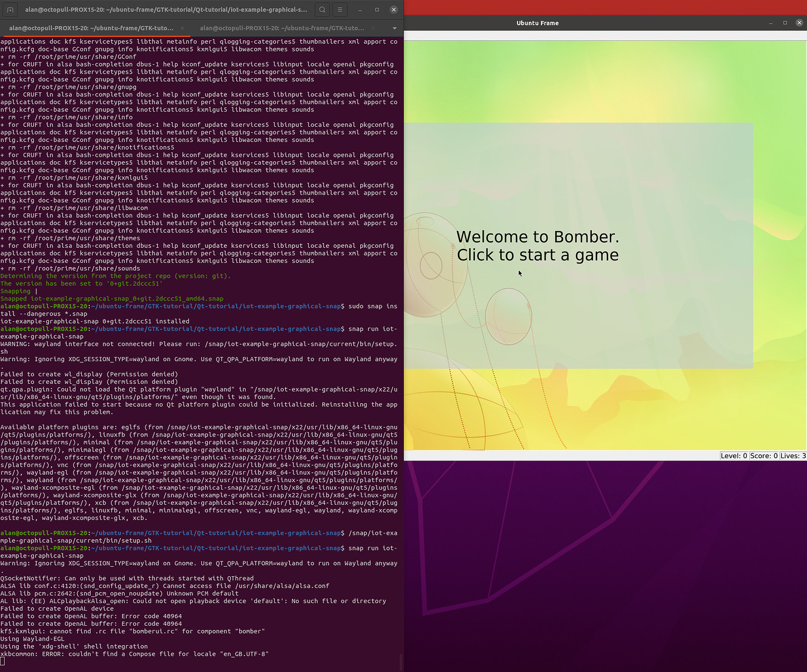Open a new terminal tab
The height and width of the screenshot is (672, 807).
(x=10, y=9)
